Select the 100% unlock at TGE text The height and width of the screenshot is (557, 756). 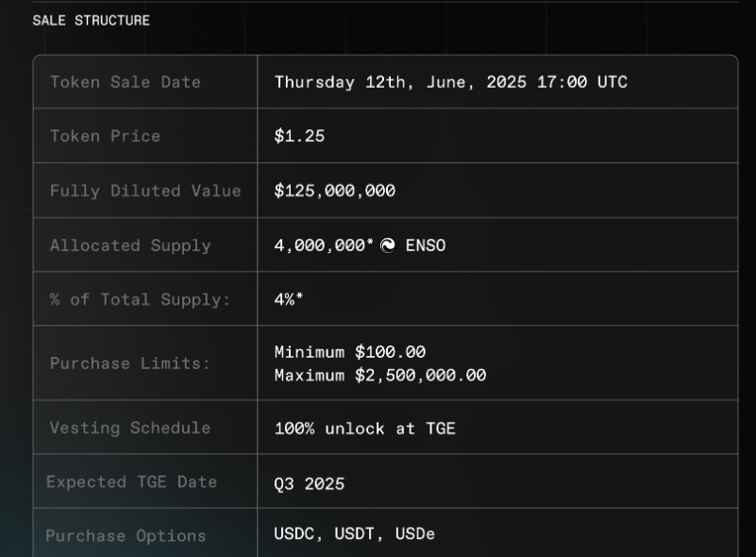click(365, 429)
